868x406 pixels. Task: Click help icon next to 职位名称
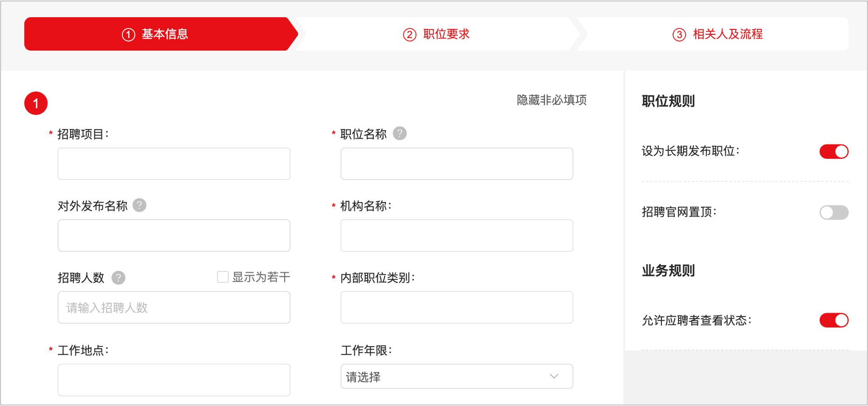coord(400,134)
